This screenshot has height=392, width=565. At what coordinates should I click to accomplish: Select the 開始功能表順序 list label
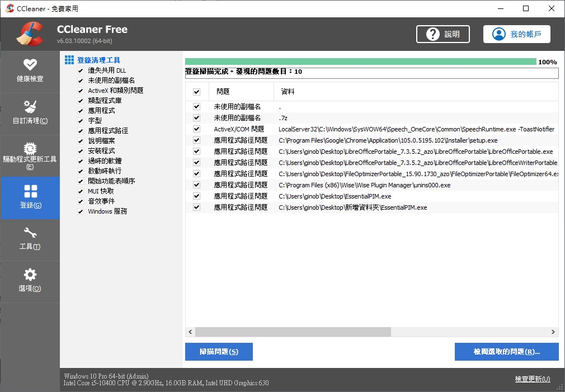(x=112, y=181)
